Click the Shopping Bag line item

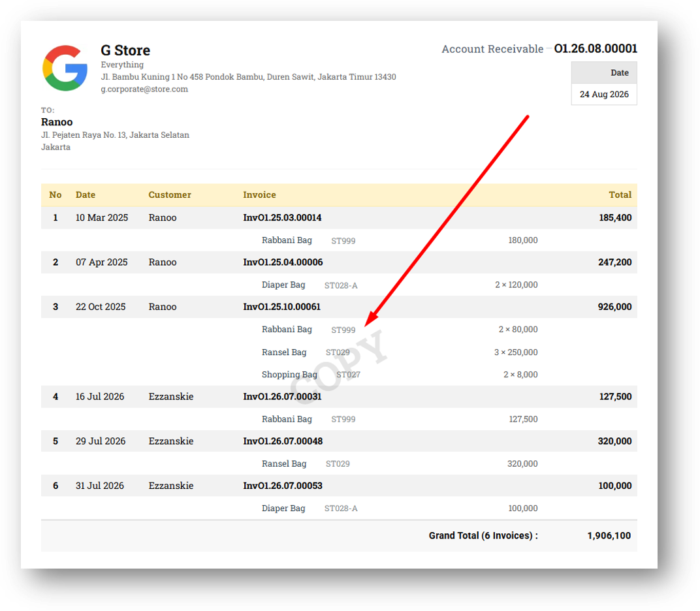tap(289, 375)
